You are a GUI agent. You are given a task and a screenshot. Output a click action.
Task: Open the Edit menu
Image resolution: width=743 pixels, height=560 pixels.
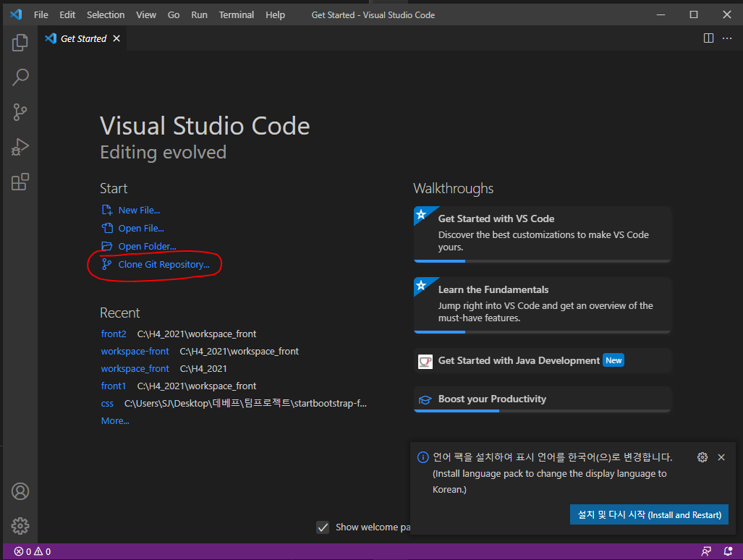click(x=67, y=14)
